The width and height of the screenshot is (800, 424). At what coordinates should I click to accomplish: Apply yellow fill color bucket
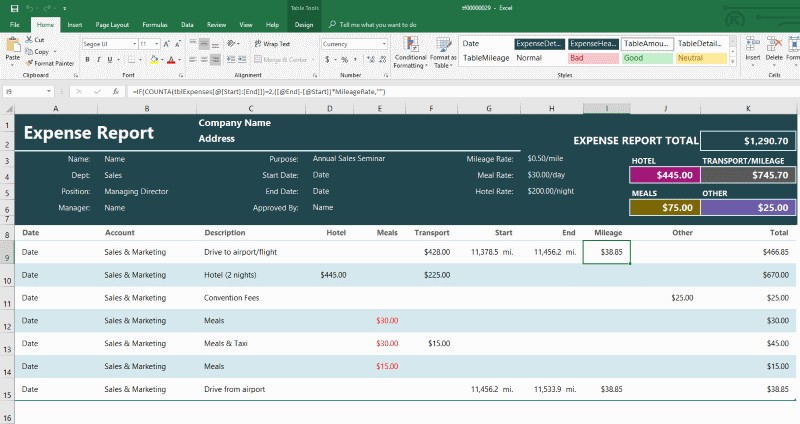point(154,60)
